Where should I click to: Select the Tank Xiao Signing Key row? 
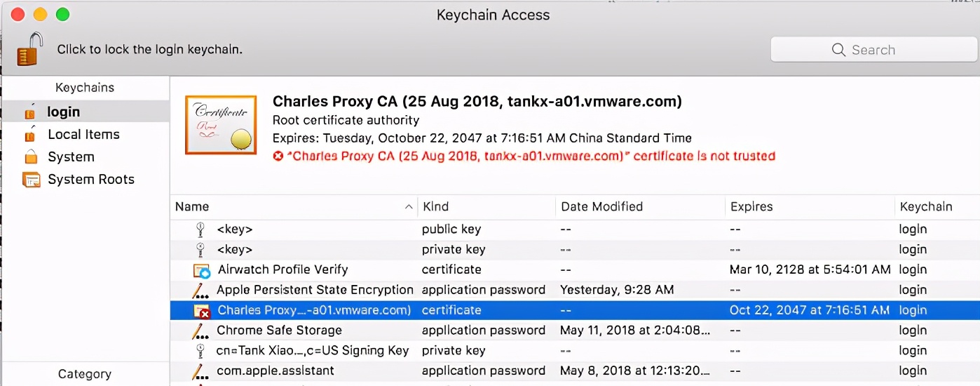coord(313,351)
